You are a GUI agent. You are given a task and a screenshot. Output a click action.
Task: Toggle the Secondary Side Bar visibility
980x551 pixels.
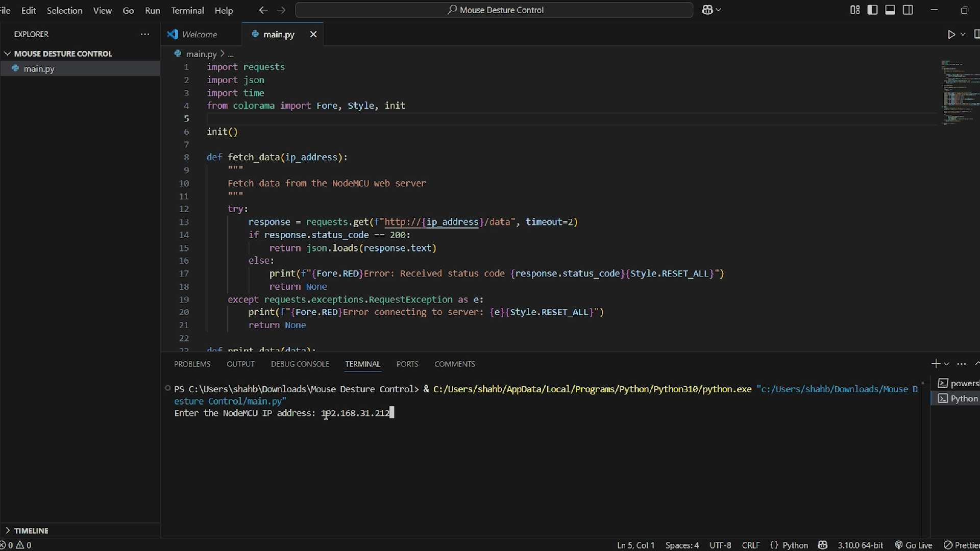908,10
